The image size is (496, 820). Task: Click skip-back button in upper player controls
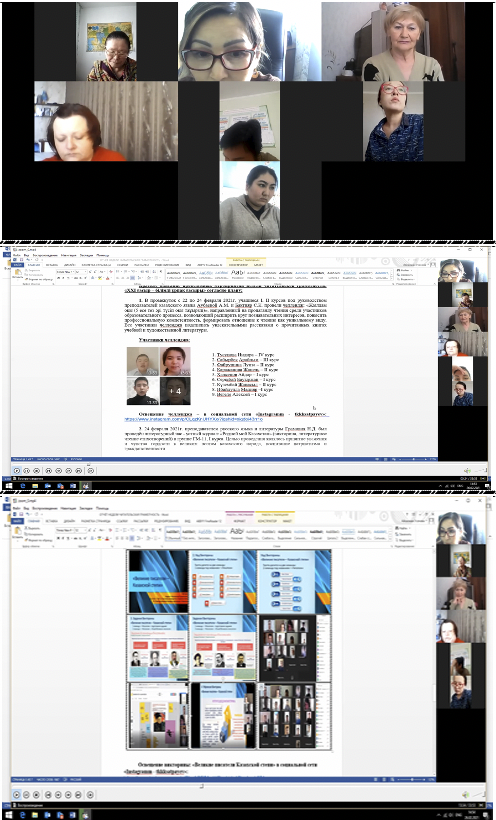[48, 471]
